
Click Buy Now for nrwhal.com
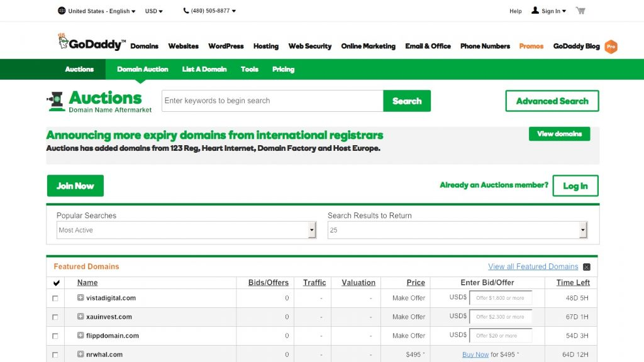coord(475,354)
